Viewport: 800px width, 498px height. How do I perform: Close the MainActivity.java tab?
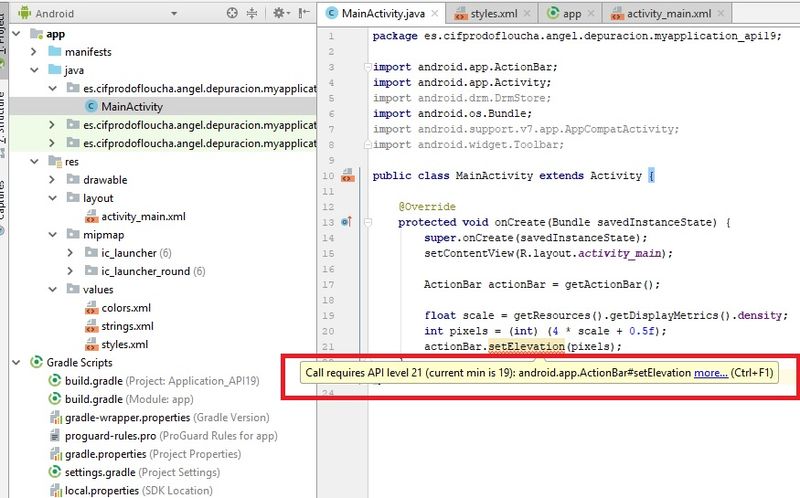(x=435, y=14)
